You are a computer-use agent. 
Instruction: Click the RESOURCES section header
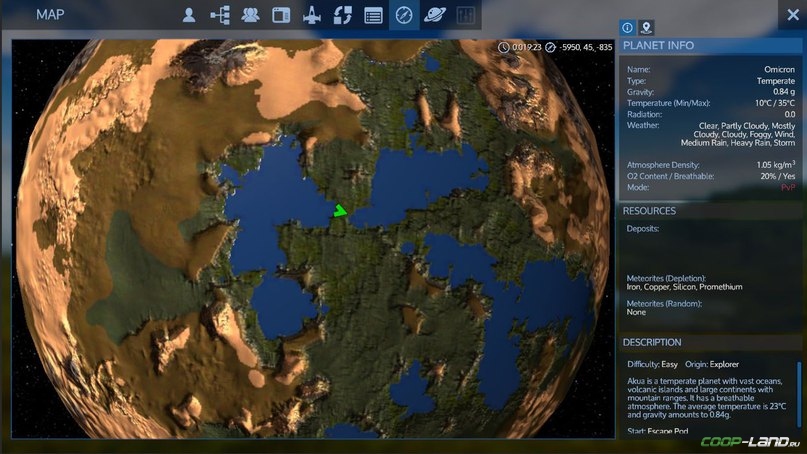tap(710, 211)
